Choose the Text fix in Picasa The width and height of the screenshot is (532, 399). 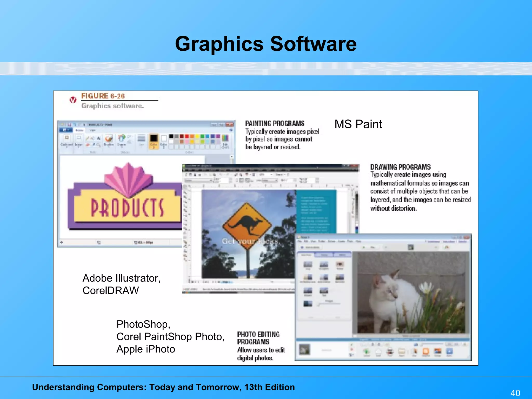(324, 292)
